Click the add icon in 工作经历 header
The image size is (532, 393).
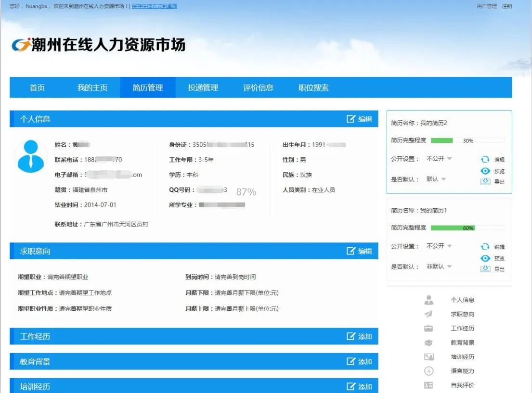tap(351, 336)
